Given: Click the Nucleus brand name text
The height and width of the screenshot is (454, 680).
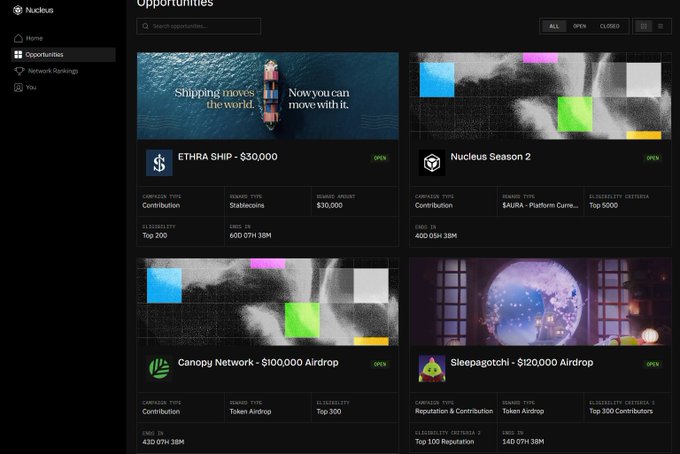Looking at the screenshot, I should click(39, 10).
